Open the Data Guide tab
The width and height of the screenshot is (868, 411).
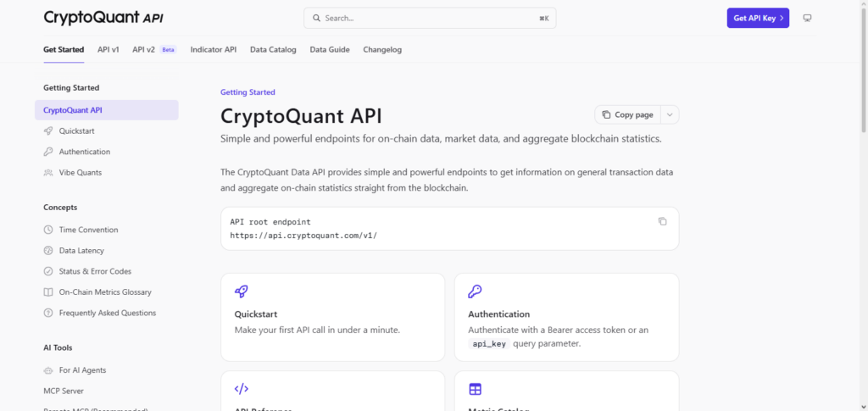pyautogui.click(x=330, y=50)
